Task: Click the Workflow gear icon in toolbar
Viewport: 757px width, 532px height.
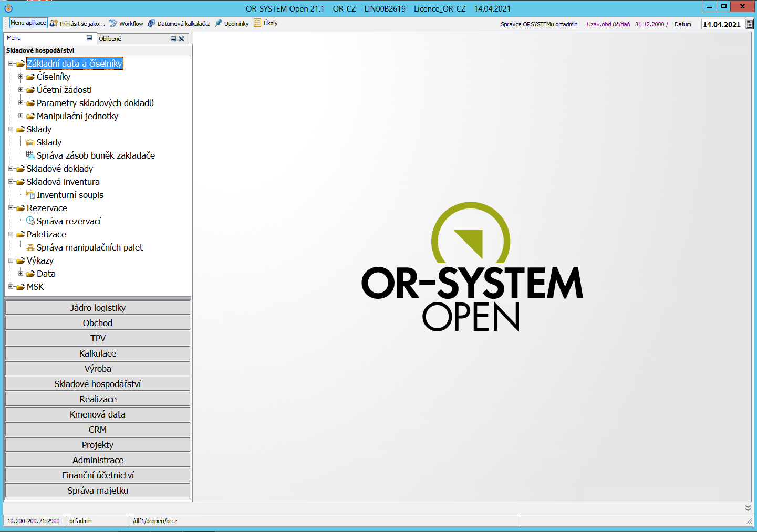Action: click(x=113, y=24)
